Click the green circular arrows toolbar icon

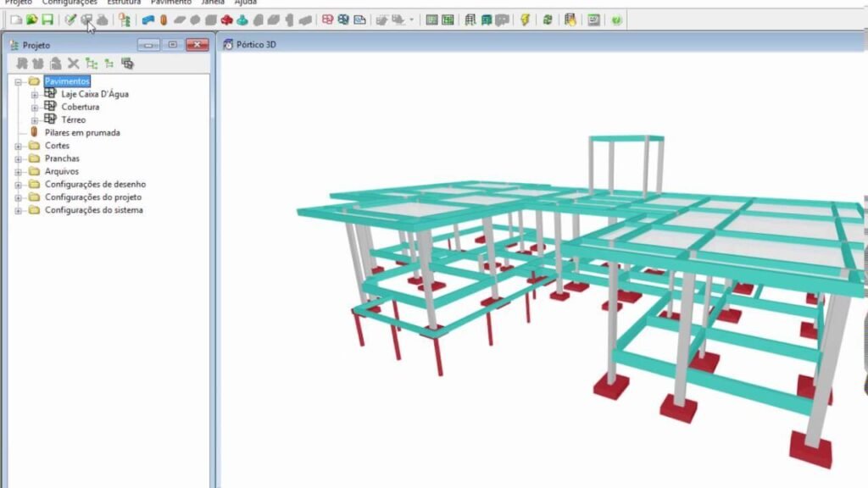pos(548,20)
